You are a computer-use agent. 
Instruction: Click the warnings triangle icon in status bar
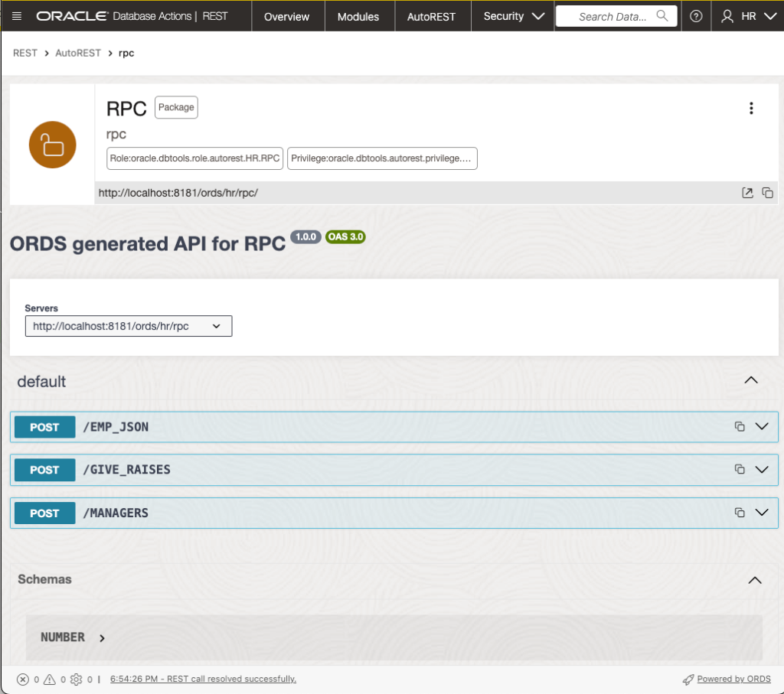point(50,679)
